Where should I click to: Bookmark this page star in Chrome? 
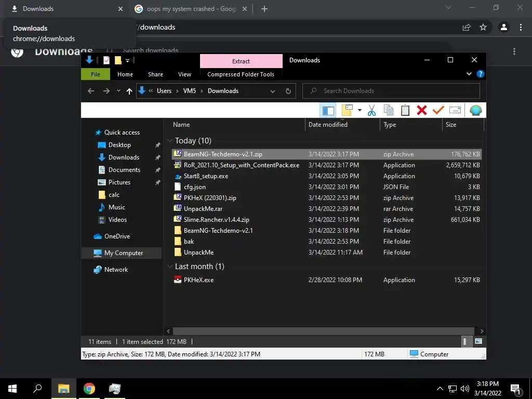coord(483,27)
